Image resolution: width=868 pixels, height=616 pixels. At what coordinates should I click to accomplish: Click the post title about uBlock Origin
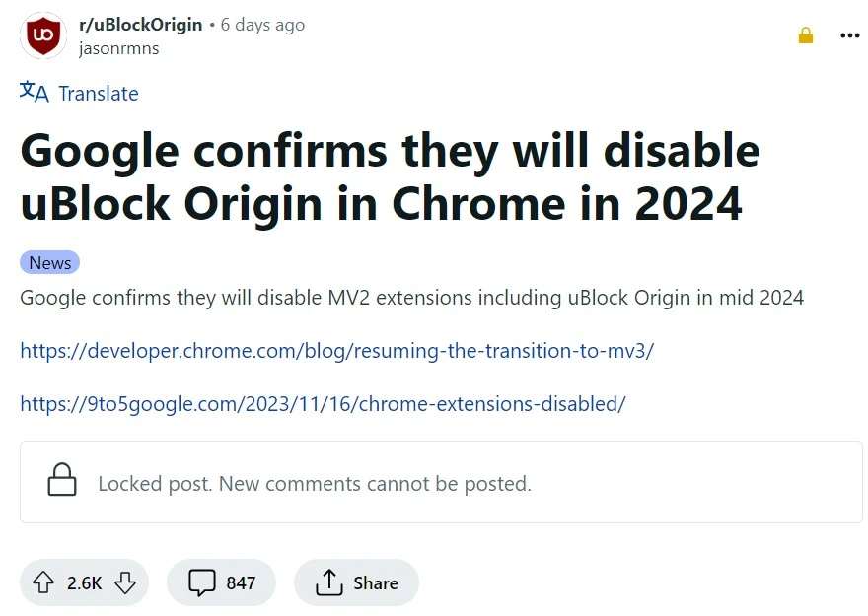[x=390, y=178]
